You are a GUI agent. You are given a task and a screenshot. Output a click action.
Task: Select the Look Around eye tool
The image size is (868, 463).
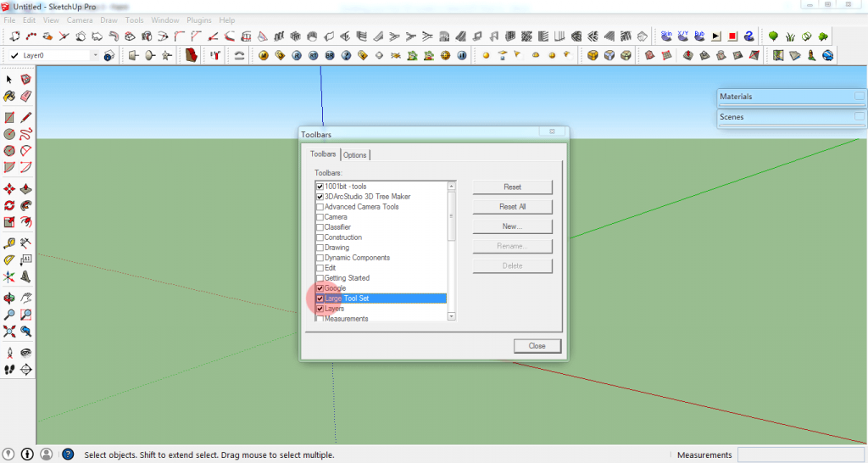tap(25, 353)
